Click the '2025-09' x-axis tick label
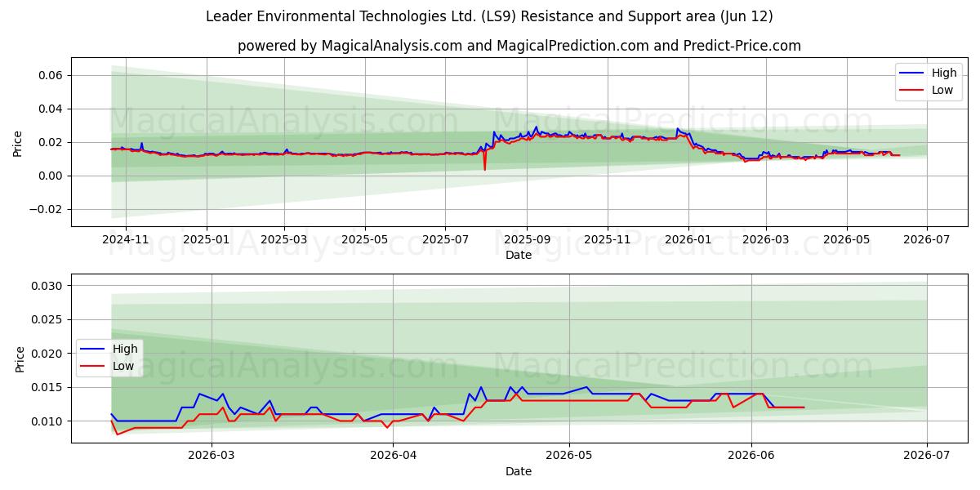 pyautogui.click(x=526, y=240)
